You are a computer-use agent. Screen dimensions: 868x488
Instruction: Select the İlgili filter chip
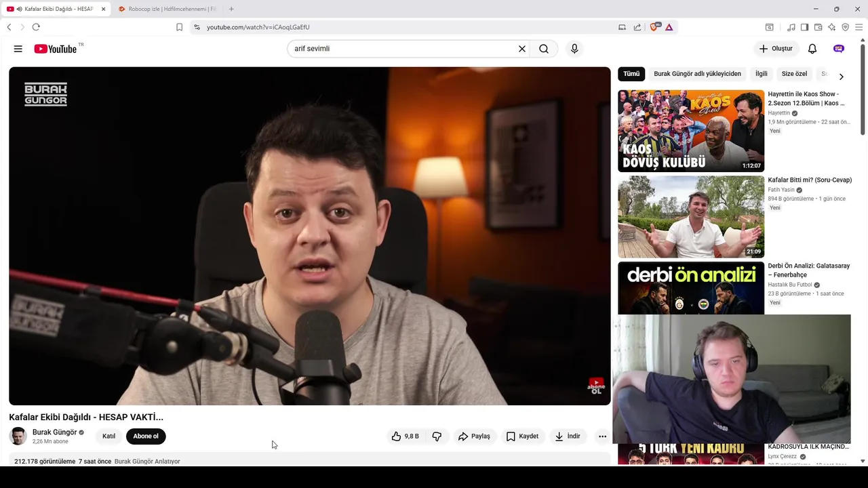click(762, 74)
